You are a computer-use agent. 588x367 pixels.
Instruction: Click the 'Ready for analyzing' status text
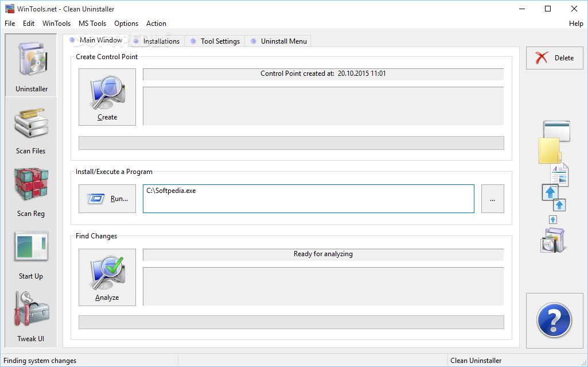pos(323,254)
